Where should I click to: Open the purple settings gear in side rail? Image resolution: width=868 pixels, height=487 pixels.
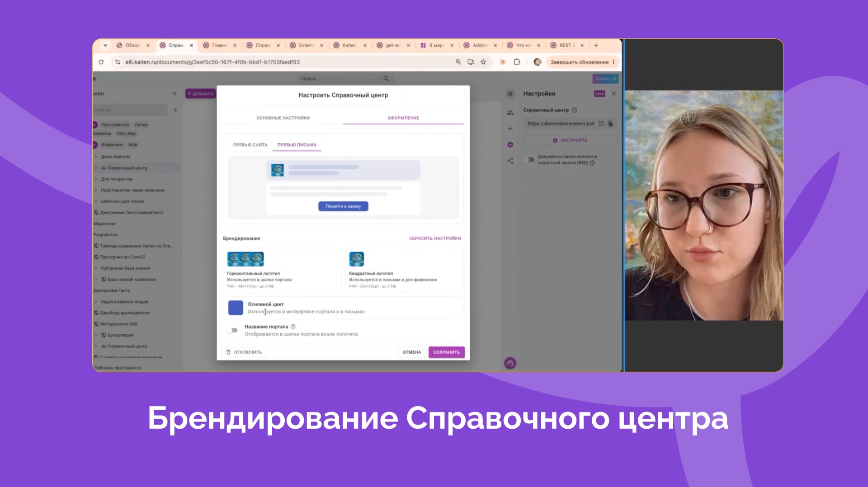[510, 145]
